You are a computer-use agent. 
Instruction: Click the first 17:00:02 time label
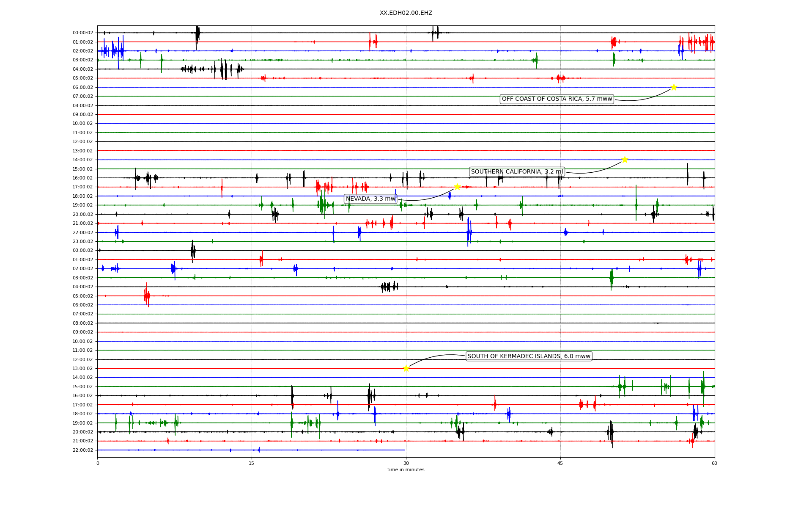[x=83, y=187]
